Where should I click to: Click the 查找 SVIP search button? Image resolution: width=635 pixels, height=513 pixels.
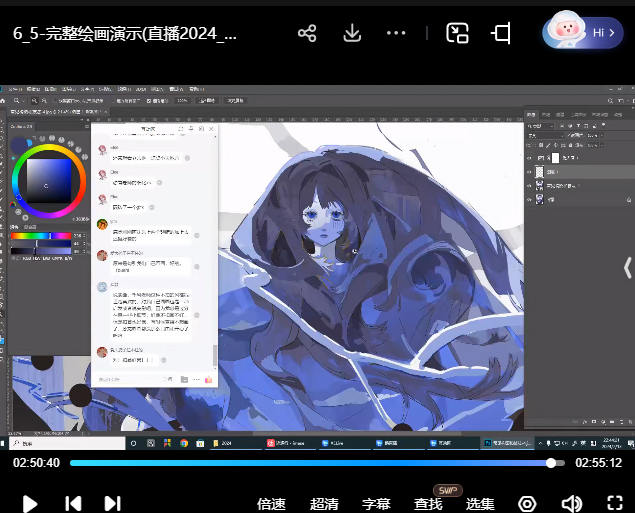429,503
